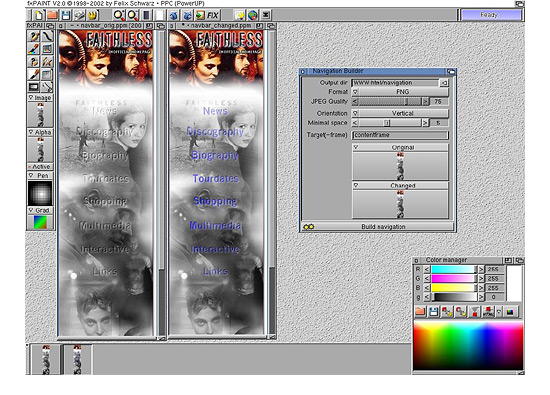550x395 pixels.
Task: Select the rainbow brush tool in toolbox
Action: pos(34,49)
